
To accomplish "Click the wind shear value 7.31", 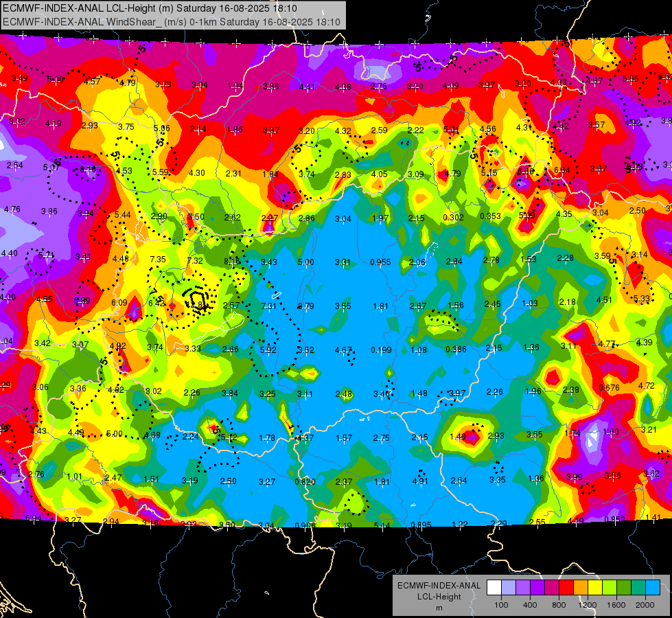I will (269, 306).
